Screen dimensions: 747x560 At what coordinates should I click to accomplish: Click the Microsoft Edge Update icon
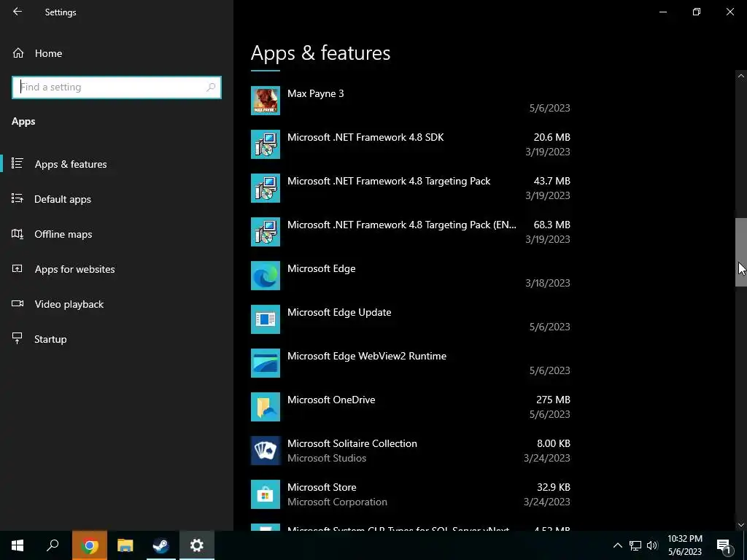(x=266, y=319)
